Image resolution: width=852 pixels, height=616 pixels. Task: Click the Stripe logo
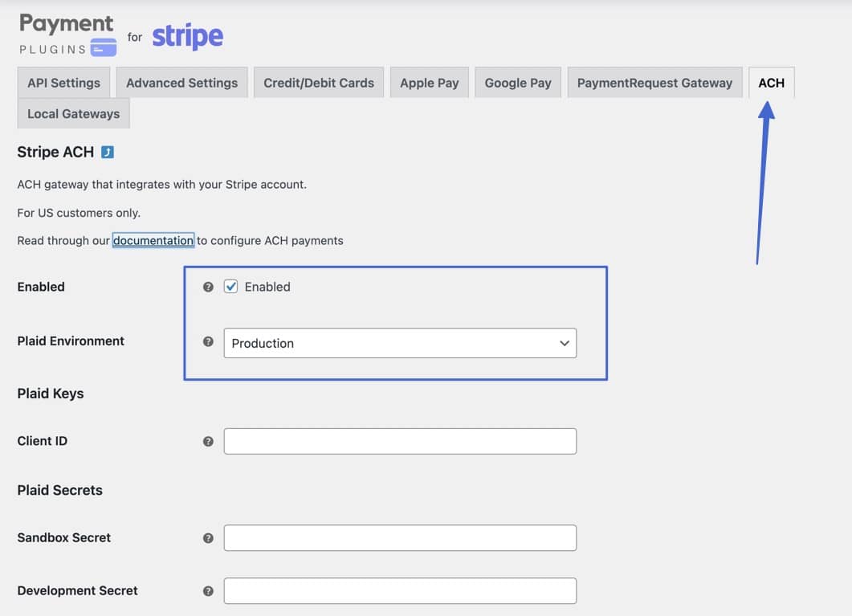187,36
